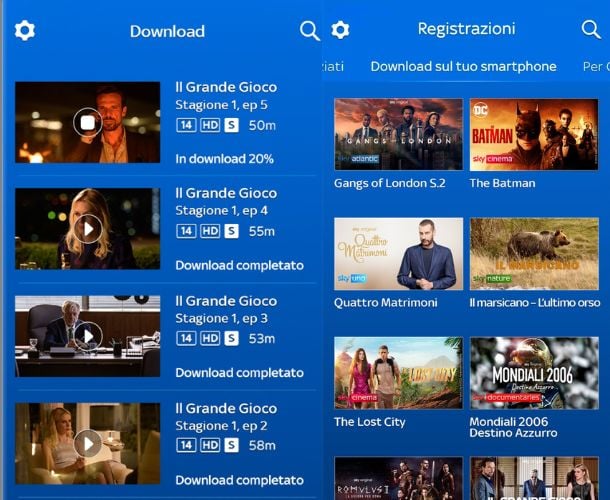Screen dimensions: 610x500
Task: Click the S badge on episode 5
Action: tap(231, 125)
